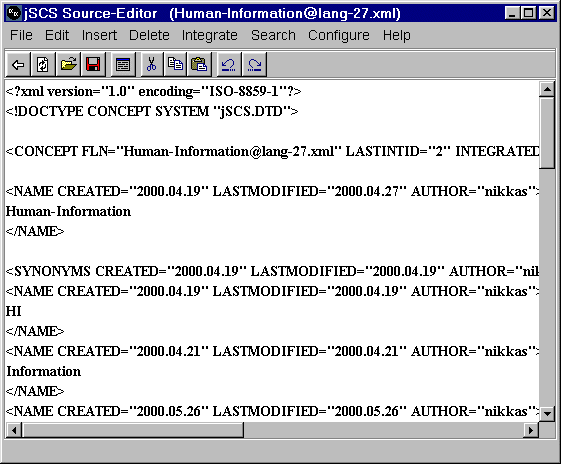Open the Insert menu

pos(99,35)
